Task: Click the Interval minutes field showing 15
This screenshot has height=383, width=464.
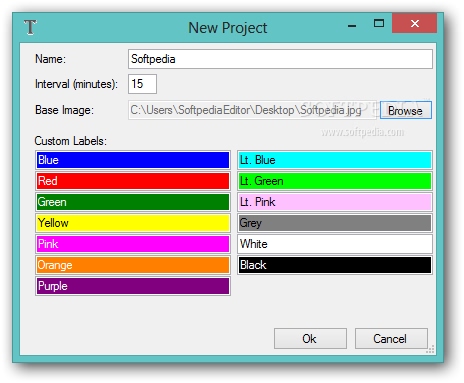Action: click(x=142, y=84)
